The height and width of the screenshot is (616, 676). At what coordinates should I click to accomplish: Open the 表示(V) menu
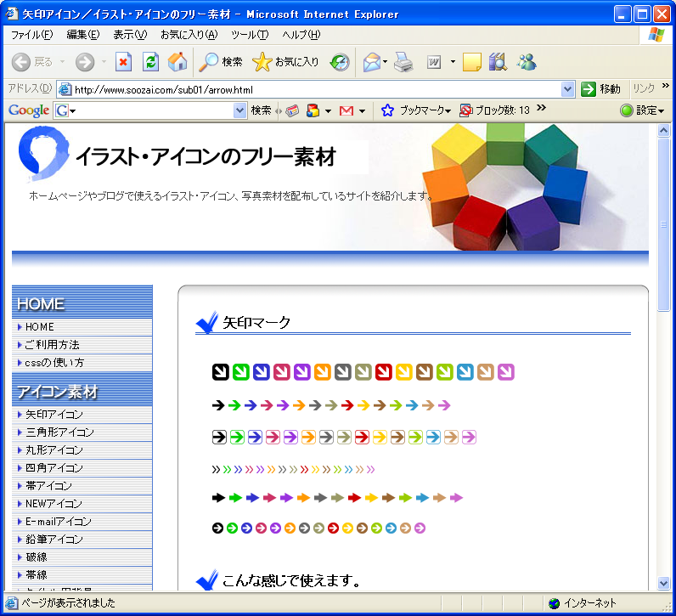[x=130, y=35]
